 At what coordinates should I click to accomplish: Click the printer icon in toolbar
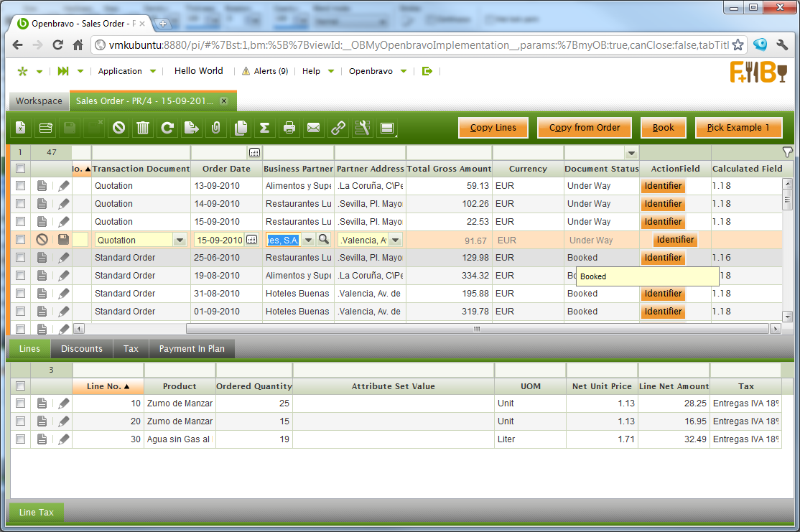[289, 128]
